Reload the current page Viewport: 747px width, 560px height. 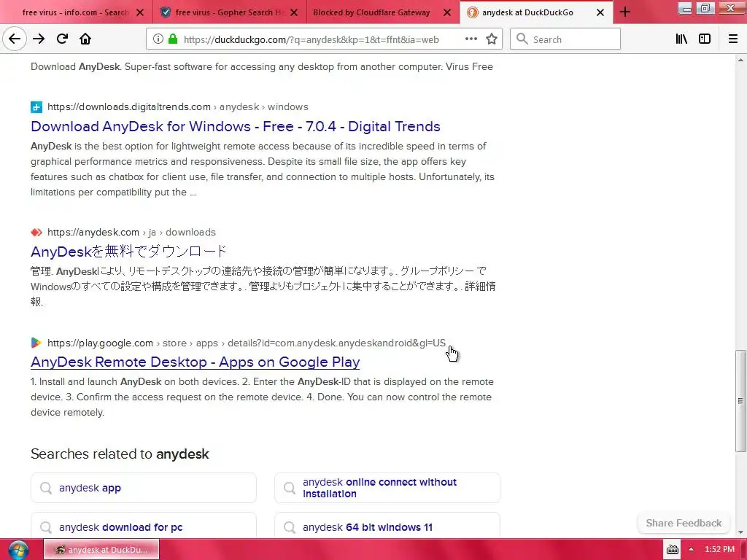click(62, 39)
